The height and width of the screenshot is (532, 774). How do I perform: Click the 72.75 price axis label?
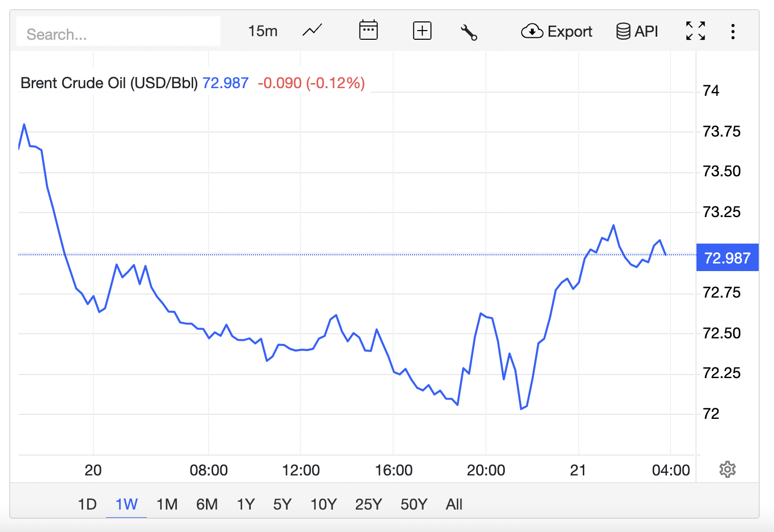[721, 292]
